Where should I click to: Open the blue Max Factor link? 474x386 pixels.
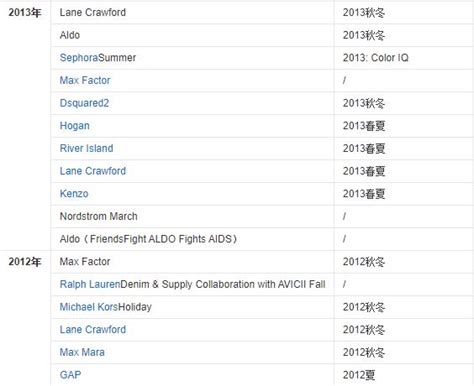coord(85,80)
